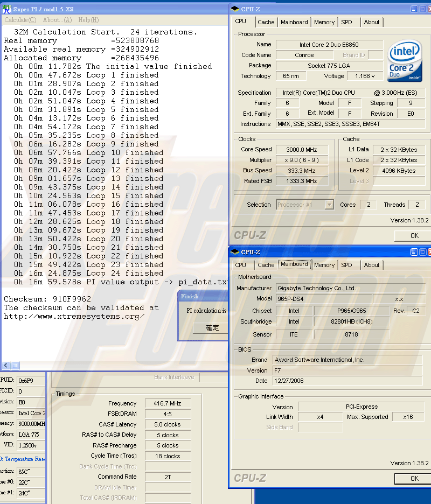Open About tab in lower CPU-Z window
The image size is (431, 504).
tap(371, 265)
